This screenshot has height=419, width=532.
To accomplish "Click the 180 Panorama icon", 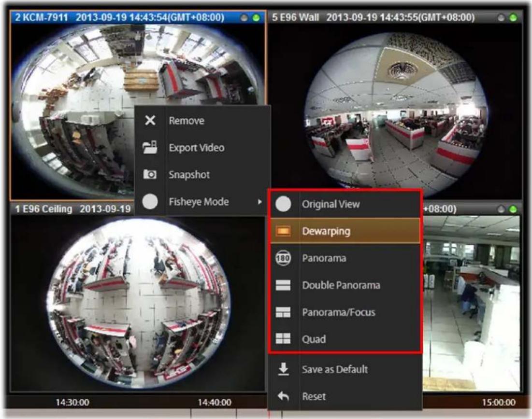I will (283, 258).
